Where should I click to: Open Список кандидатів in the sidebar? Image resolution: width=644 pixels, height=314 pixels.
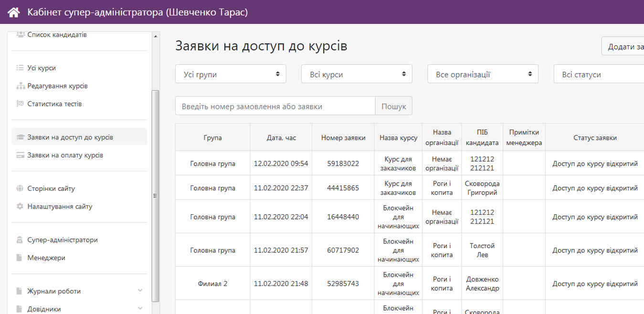(57, 35)
